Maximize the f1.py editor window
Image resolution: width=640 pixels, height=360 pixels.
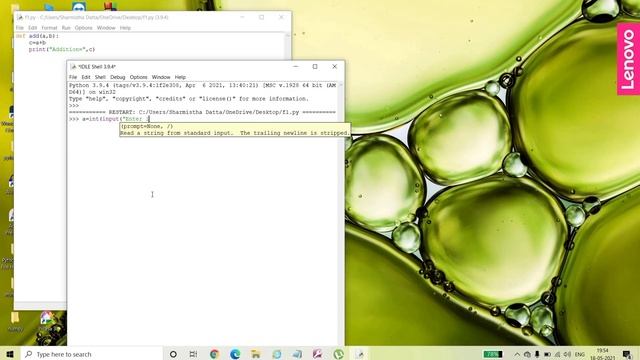coord(262,18)
